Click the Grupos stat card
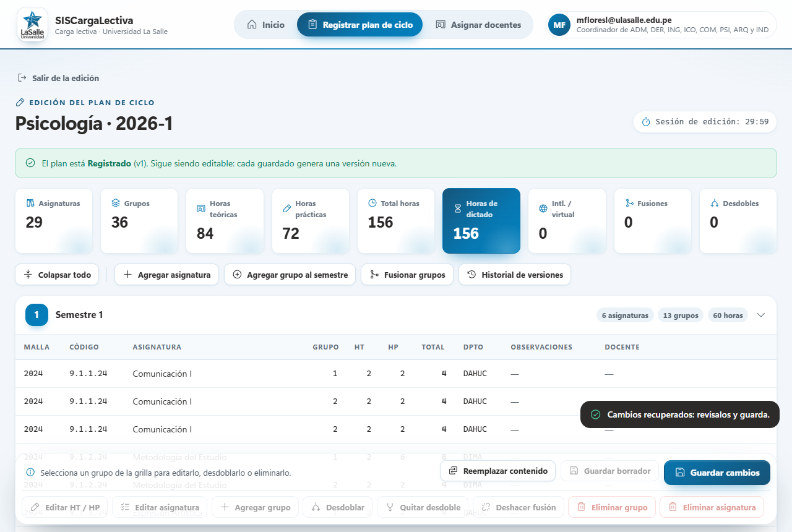Viewport: 792px width, 532px height. [x=139, y=221]
